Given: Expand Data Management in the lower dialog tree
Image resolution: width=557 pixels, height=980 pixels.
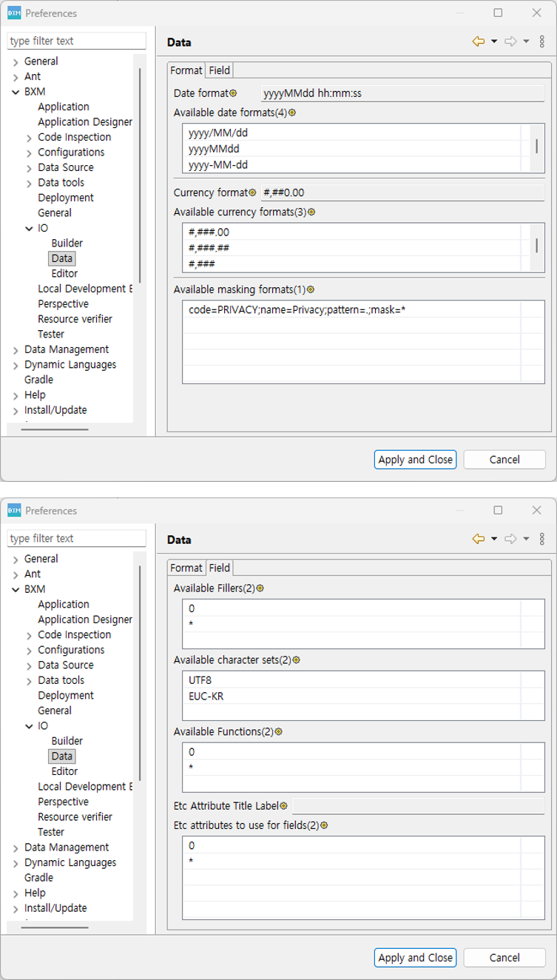Looking at the screenshot, I should [16, 848].
